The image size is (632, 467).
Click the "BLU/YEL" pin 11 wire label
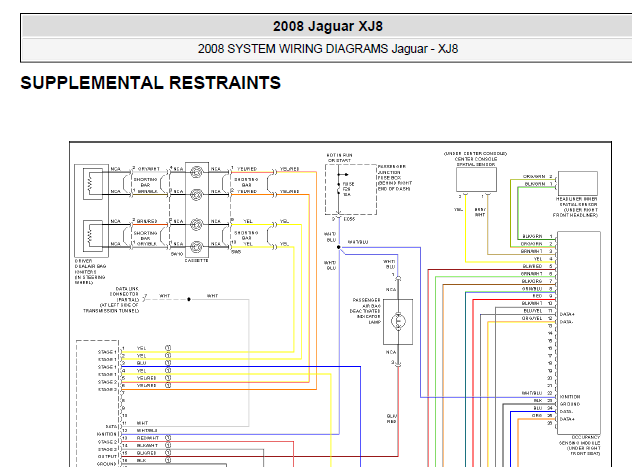(532, 311)
